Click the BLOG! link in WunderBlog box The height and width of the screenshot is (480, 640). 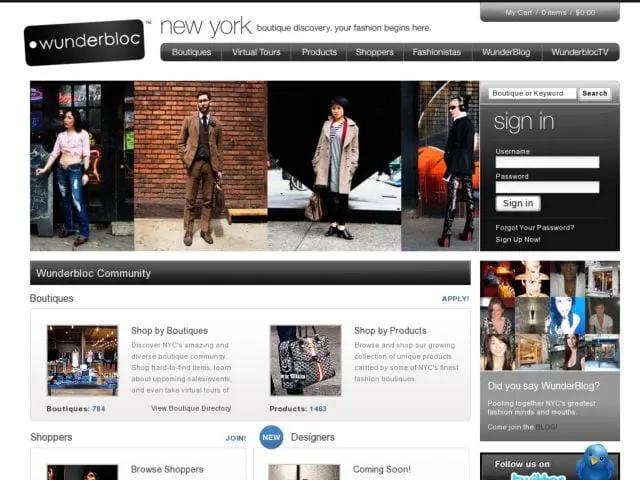tap(546, 427)
